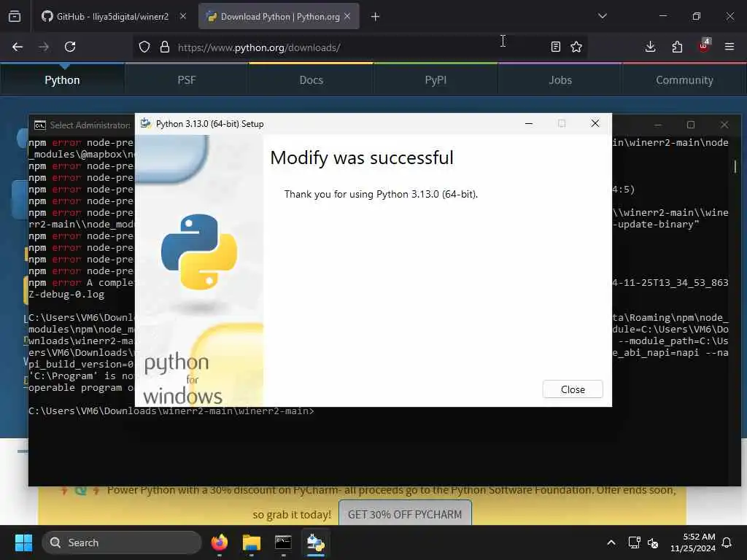Open the network status tray icon

(x=634, y=542)
